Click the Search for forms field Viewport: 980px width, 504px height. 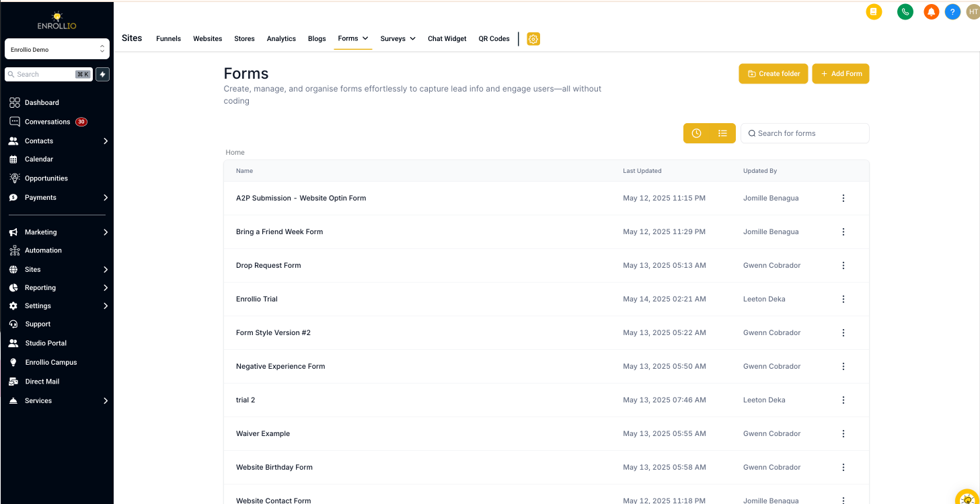pyautogui.click(x=805, y=133)
